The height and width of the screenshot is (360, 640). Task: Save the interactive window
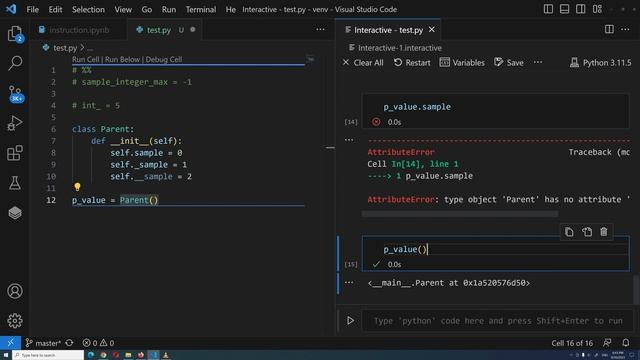509,62
